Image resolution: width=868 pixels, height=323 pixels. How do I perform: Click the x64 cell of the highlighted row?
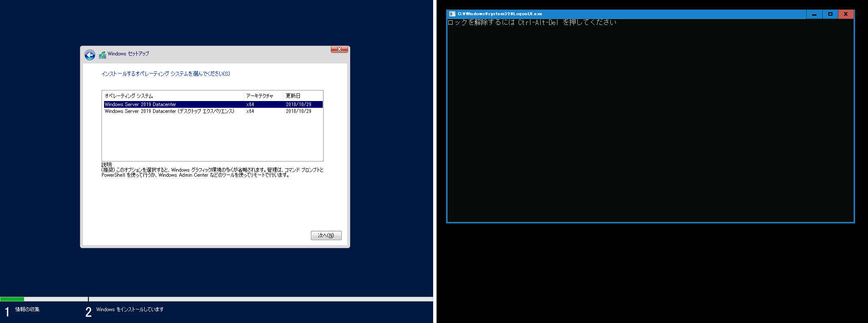tap(250, 104)
